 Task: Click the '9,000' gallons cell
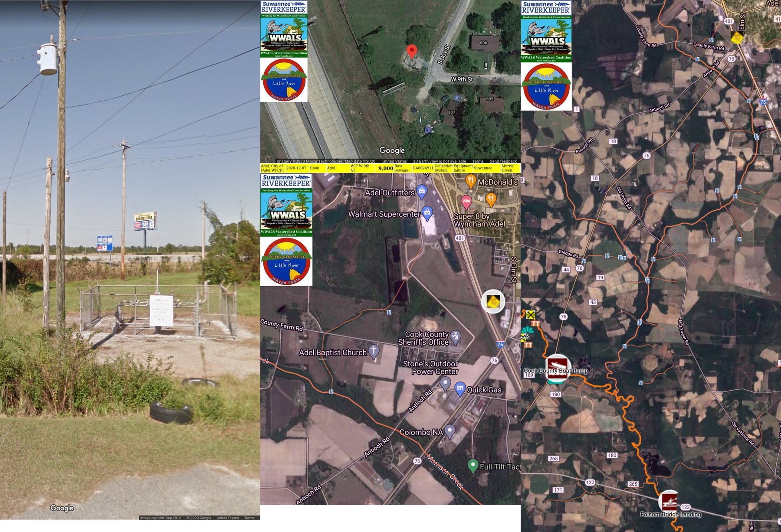[385, 168]
